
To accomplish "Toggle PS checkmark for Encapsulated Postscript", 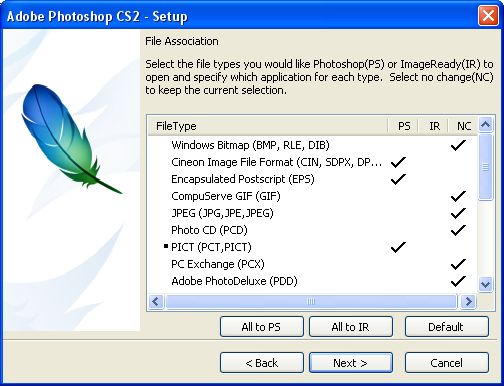I will tap(398, 179).
